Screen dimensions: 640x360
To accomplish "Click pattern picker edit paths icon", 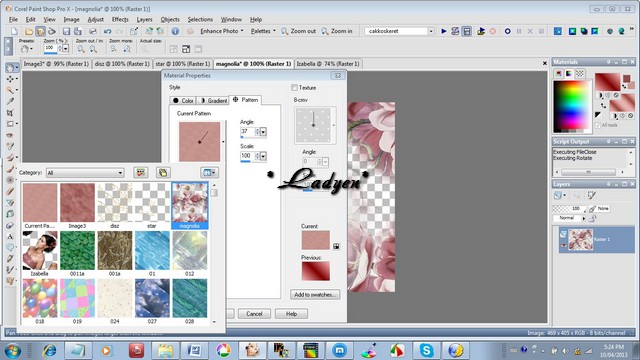I will (x=140, y=173).
